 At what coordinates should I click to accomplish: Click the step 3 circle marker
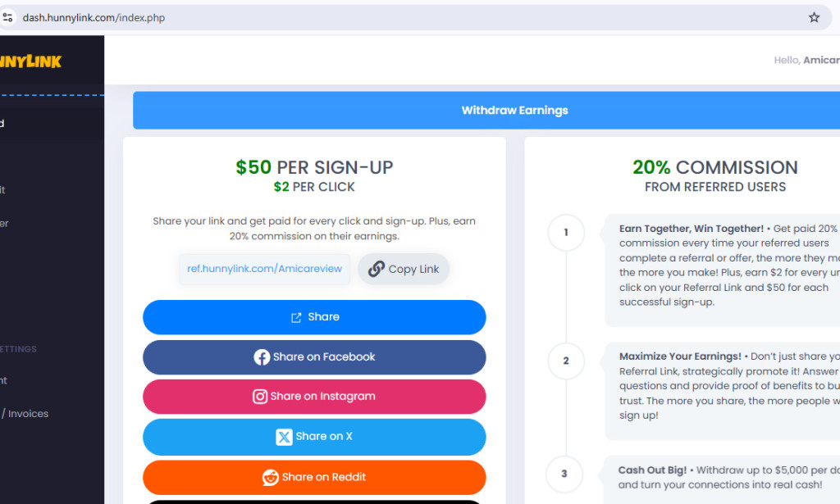point(564,474)
